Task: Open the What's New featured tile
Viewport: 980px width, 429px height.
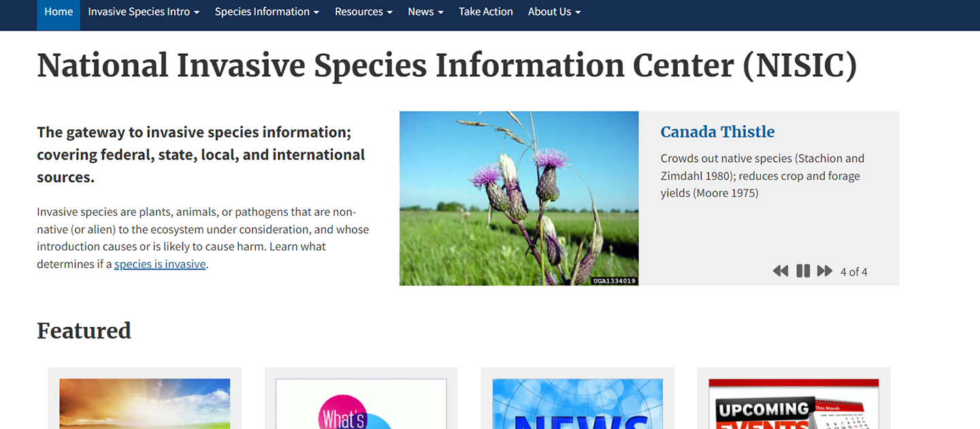Action: [x=361, y=404]
